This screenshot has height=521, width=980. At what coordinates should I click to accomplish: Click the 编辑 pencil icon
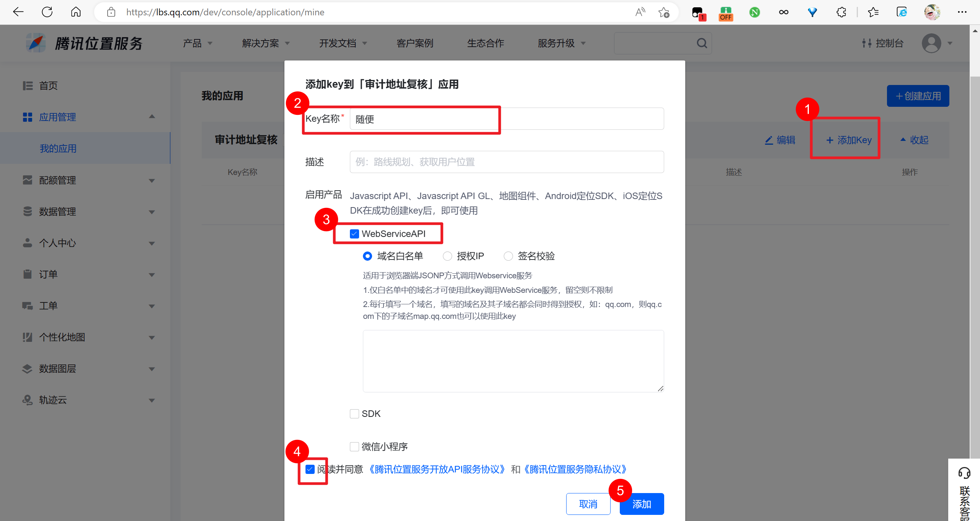(x=769, y=140)
